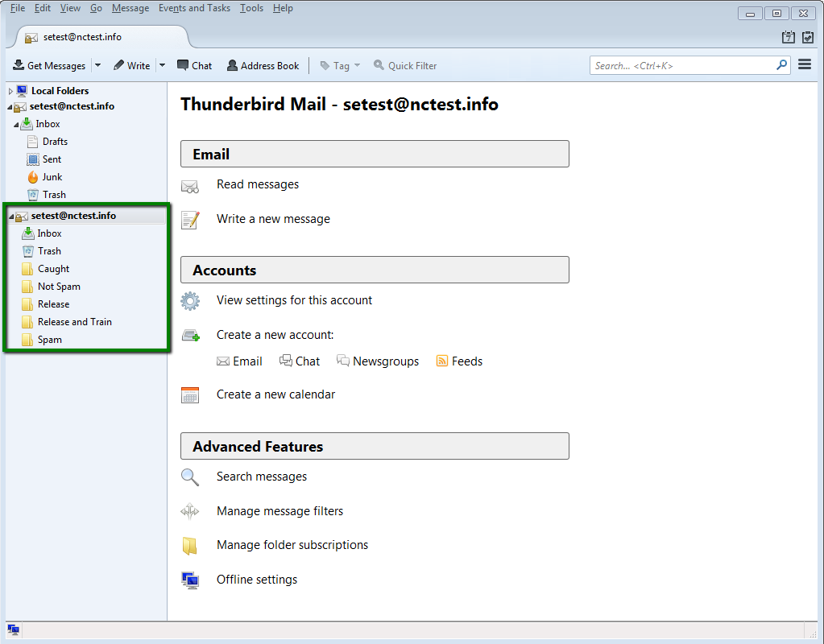This screenshot has width=824, height=644.
Task: Click the search magnifier icon in search box
Action: [x=781, y=65]
